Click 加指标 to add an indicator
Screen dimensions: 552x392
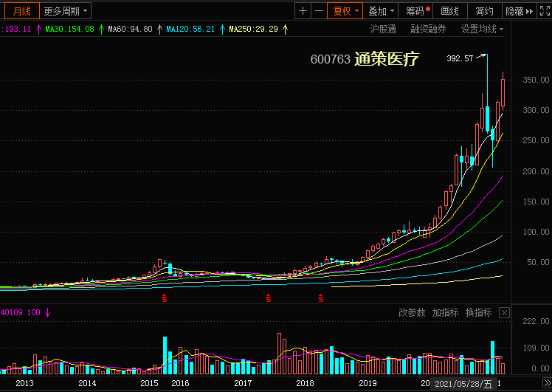click(445, 312)
